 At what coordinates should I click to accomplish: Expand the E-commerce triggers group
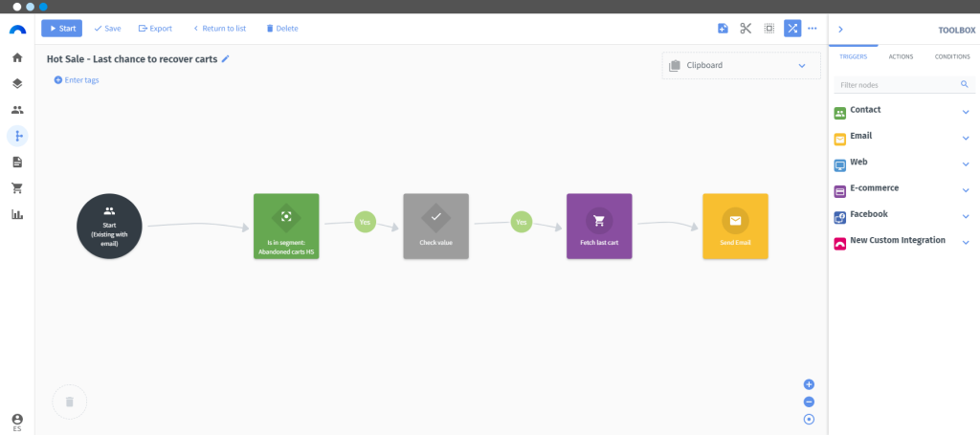point(966,190)
